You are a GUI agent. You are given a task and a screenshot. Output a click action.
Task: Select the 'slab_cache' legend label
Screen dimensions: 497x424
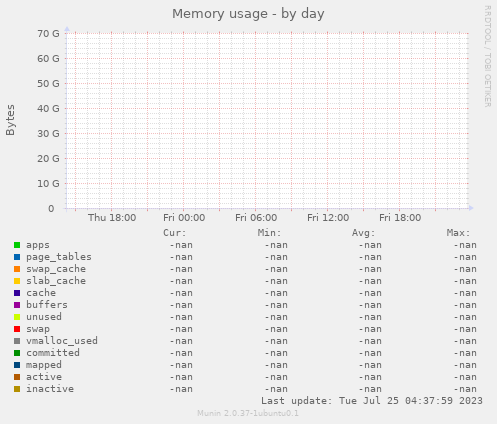point(56,281)
